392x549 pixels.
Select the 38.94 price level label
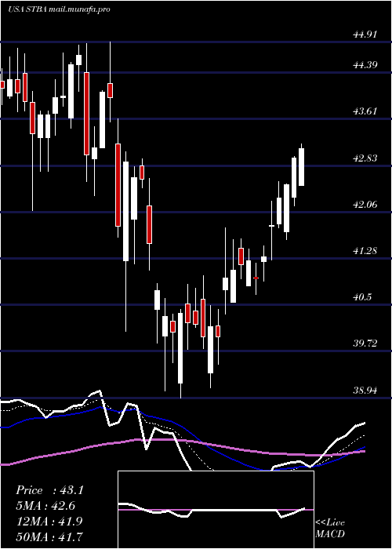coord(365,390)
